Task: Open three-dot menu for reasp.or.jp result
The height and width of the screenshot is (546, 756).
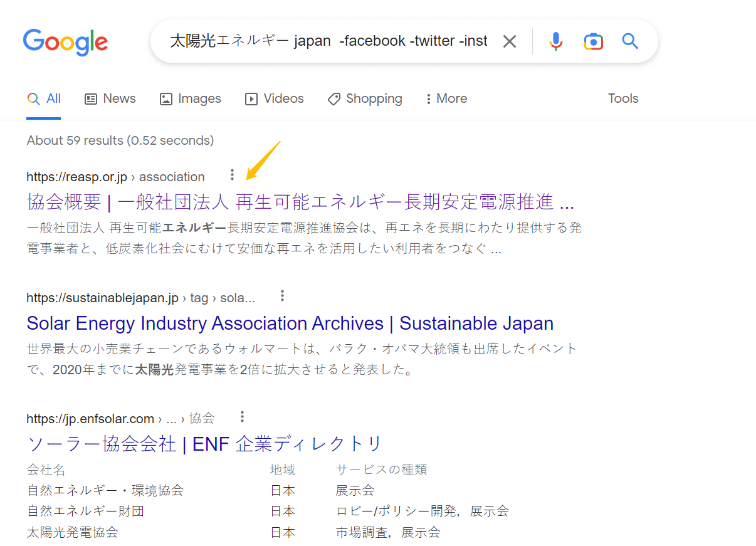Action: (232, 175)
